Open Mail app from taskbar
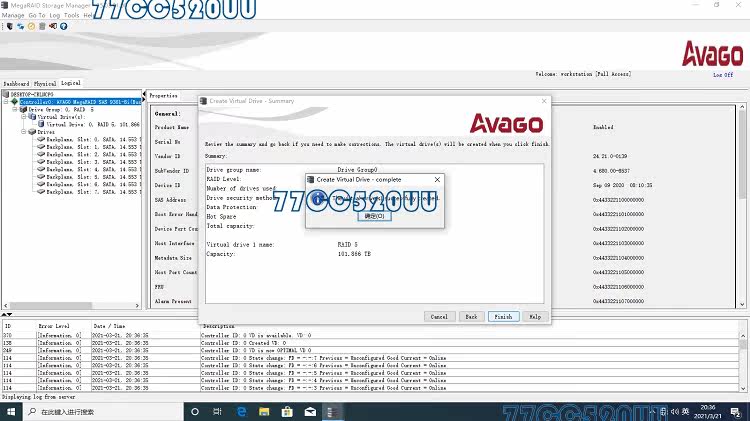The height and width of the screenshot is (421, 750). point(310,411)
